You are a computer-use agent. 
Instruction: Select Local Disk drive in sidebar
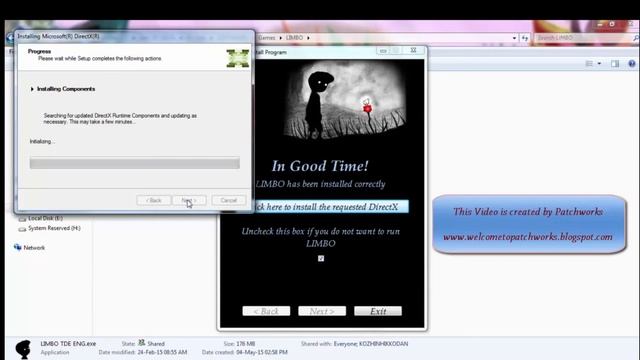(45, 218)
